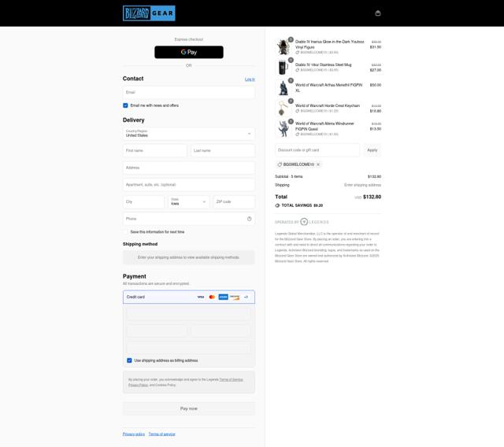
Task: Open the Privacy Policy link in order notice
Action: 139,385
